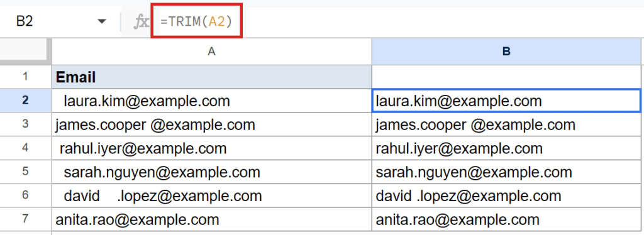Select empty cell B1
Viewport: 644px width, 235px height.
point(506,77)
